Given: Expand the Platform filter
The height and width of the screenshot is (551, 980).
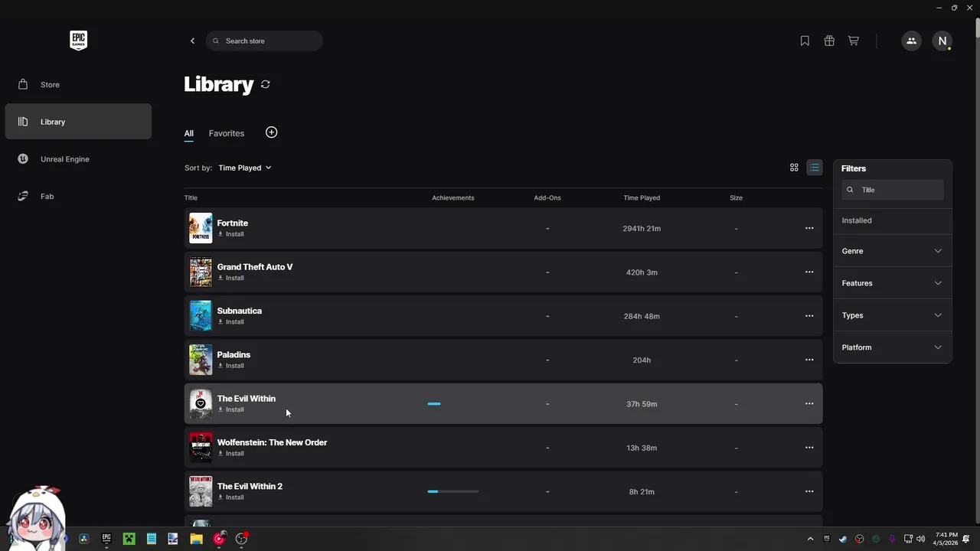Looking at the screenshot, I should tap(893, 347).
